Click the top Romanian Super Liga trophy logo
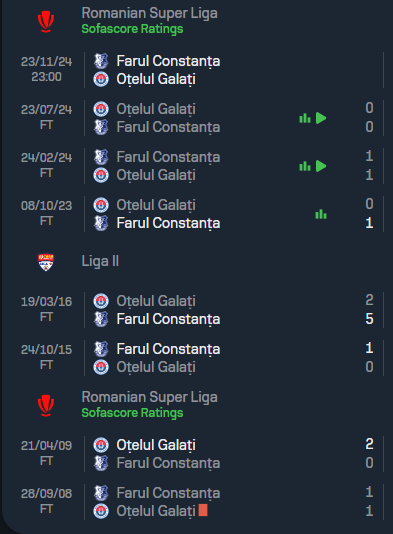393x534 pixels. [46, 21]
